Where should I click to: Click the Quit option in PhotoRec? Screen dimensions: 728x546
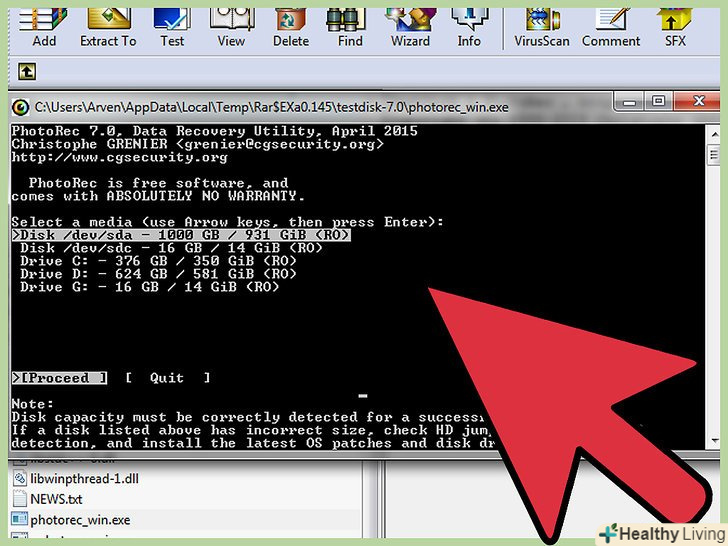click(168, 378)
